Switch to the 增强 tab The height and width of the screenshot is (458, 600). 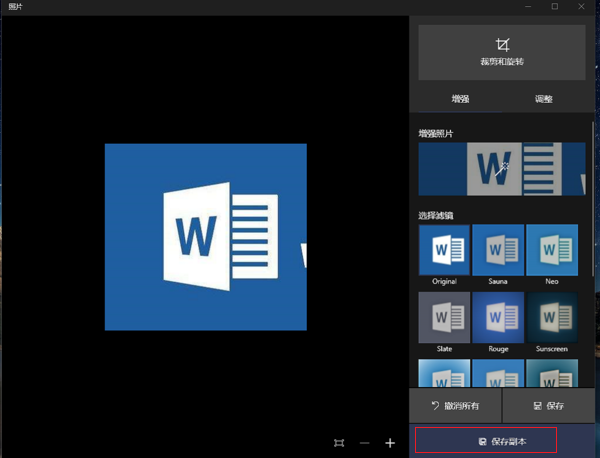[x=460, y=99]
